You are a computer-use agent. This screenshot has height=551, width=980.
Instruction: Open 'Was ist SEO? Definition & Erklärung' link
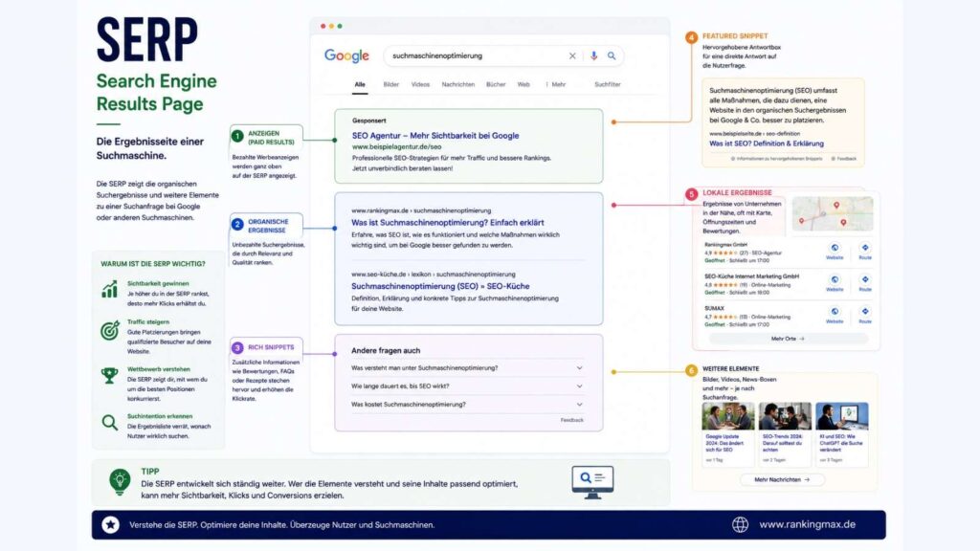[x=767, y=143]
